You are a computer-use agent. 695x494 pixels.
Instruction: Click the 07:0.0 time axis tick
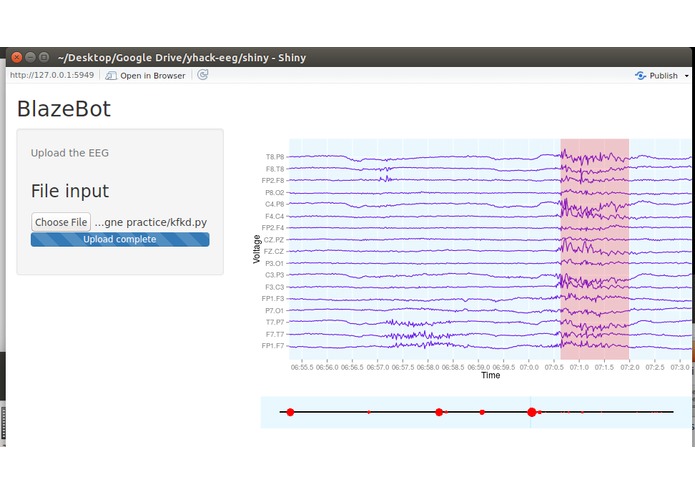point(529,367)
